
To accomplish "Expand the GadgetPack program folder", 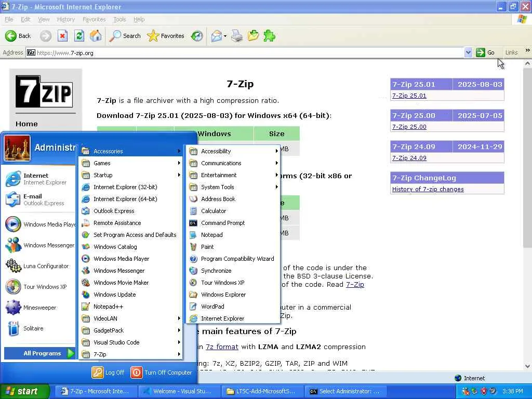I will [131, 330].
